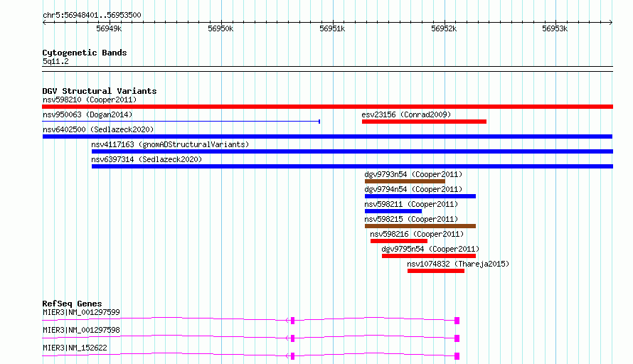Open nsv1074832 (Thareja2015) label
Image resolution: width=633 pixels, height=364 pixels.
458,264
